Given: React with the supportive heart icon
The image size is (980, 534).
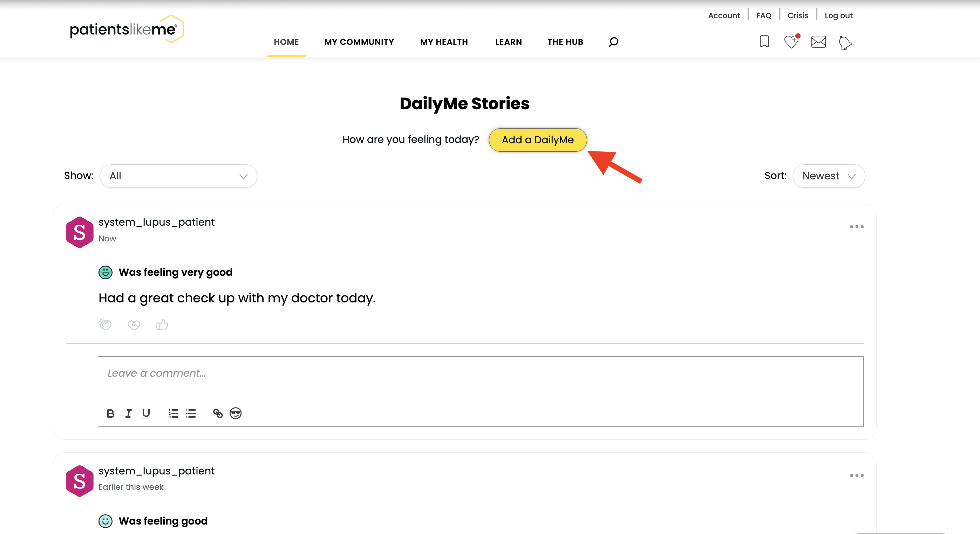Looking at the screenshot, I should point(134,325).
